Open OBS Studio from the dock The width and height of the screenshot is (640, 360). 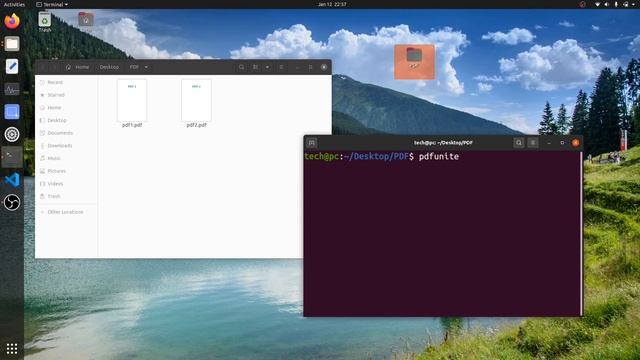point(12,202)
